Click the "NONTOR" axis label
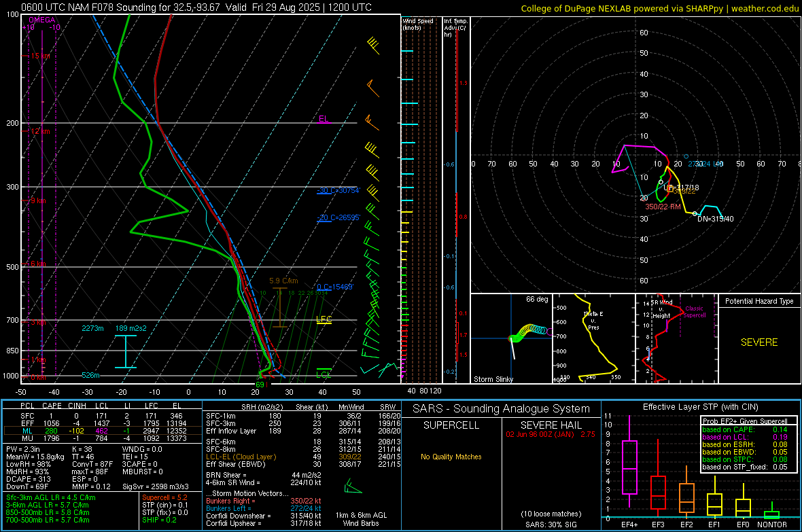 (772, 525)
